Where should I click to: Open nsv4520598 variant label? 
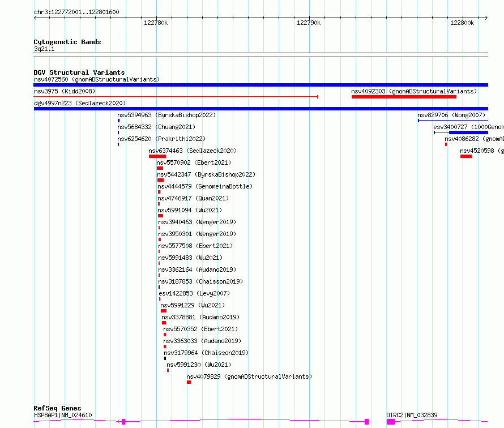tap(481, 151)
